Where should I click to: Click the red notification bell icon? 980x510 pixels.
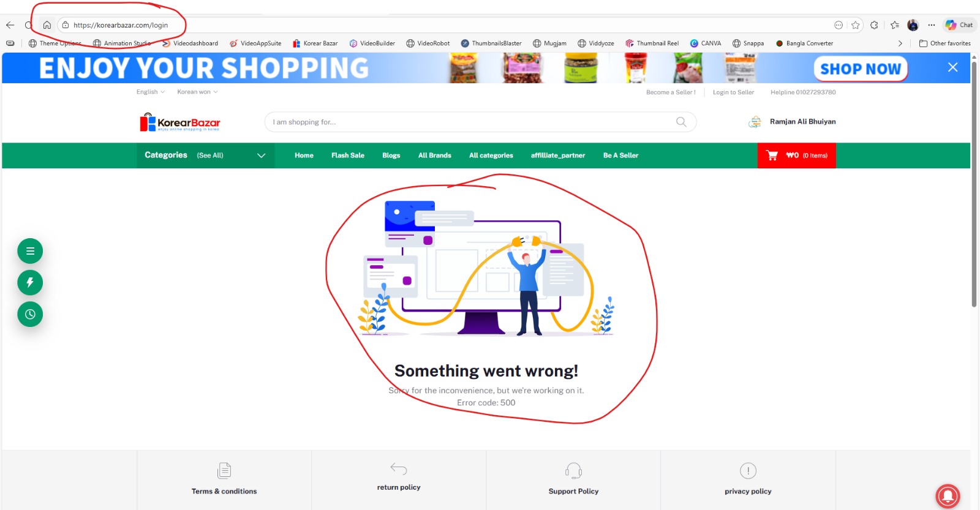[947, 495]
